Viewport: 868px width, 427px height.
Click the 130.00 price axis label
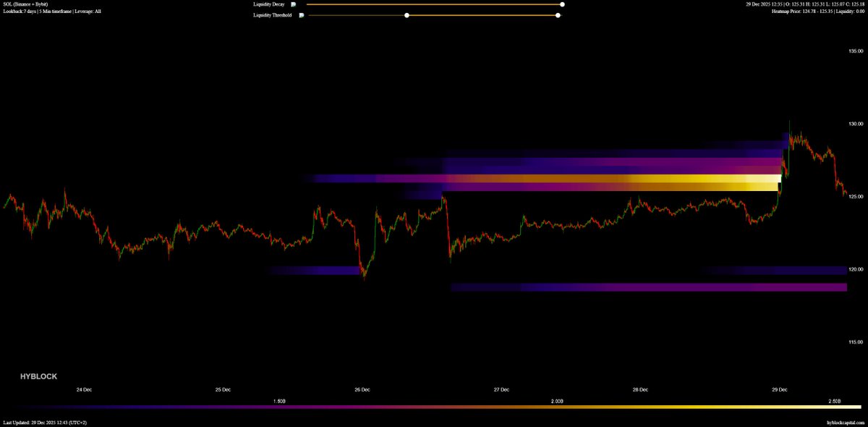(856, 124)
